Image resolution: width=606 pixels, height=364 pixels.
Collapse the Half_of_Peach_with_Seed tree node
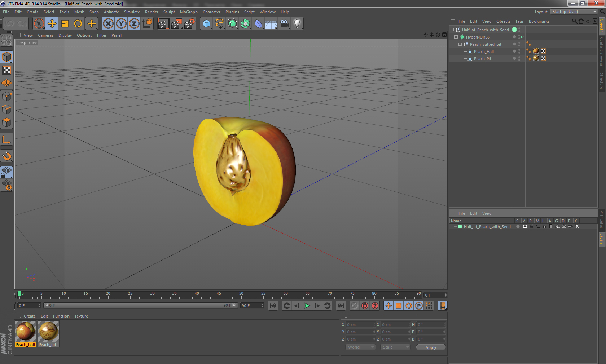point(452,30)
